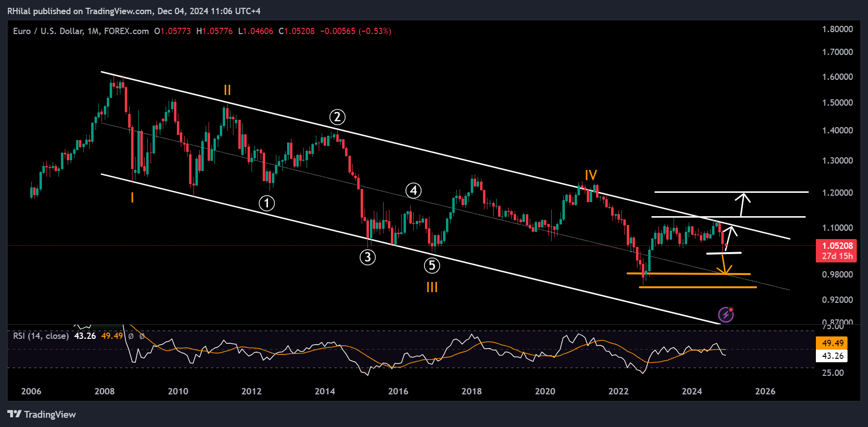
Task: Click the 2014 time axis label
Action: pos(325,391)
